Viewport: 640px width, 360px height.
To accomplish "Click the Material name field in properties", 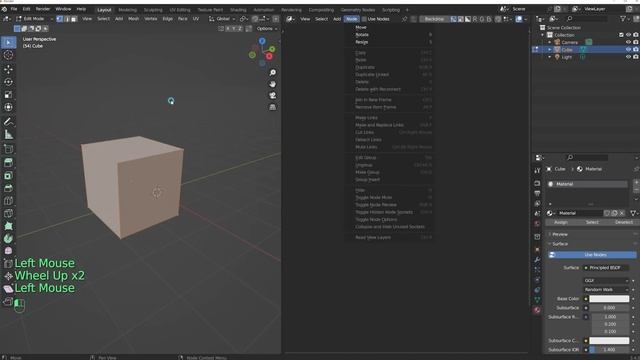I will [580, 213].
